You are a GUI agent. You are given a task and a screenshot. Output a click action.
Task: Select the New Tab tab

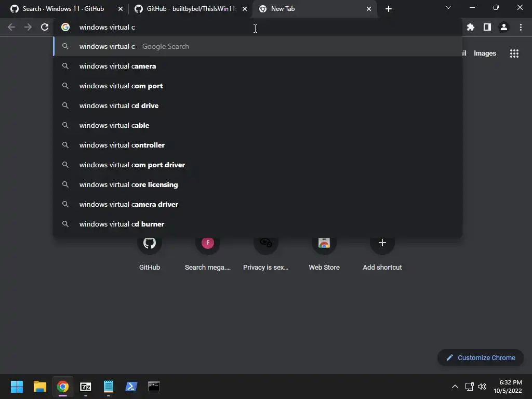tap(314, 9)
